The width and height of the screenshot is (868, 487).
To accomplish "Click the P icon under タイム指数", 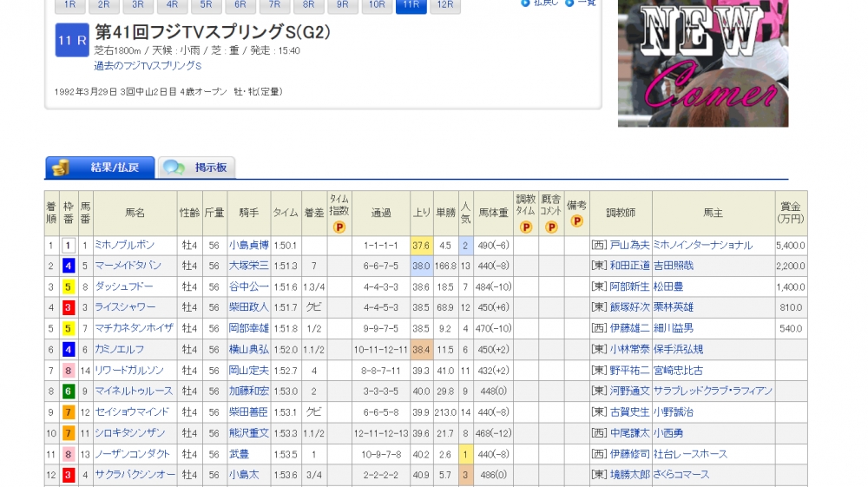I will 339,227.
